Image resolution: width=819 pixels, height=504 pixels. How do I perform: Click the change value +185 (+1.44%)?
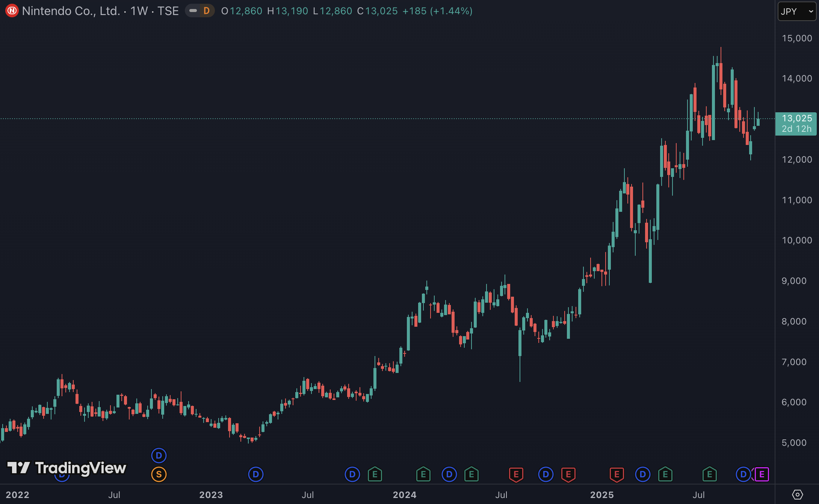click(x=437, y=11)
